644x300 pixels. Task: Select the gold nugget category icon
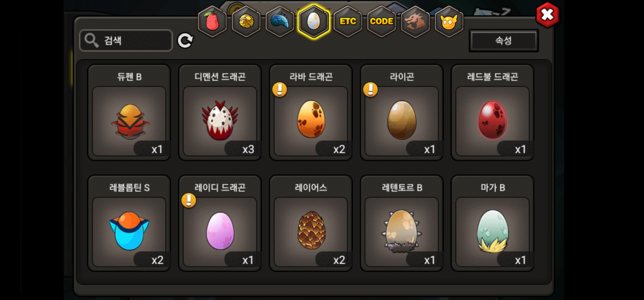point(246,21)
